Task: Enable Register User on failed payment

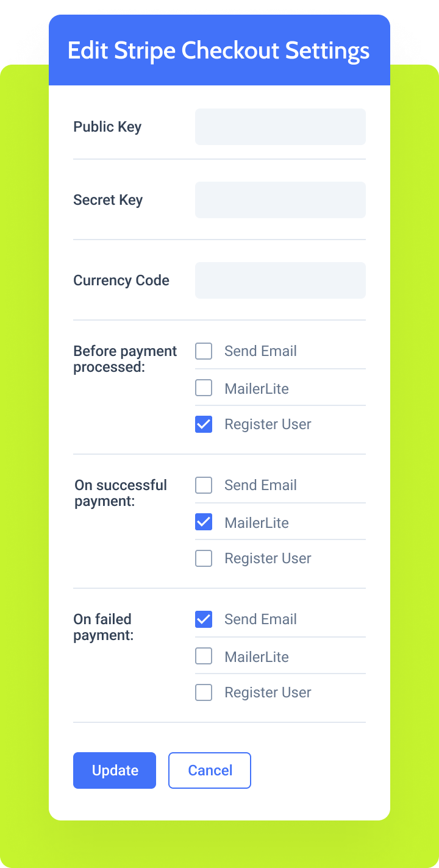Action: tap(204, 692)
